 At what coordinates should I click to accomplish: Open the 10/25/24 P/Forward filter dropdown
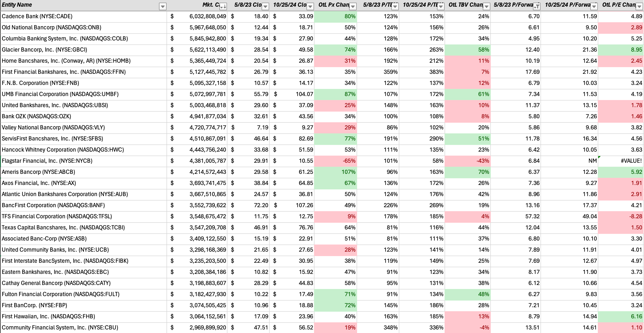point(594,6)
